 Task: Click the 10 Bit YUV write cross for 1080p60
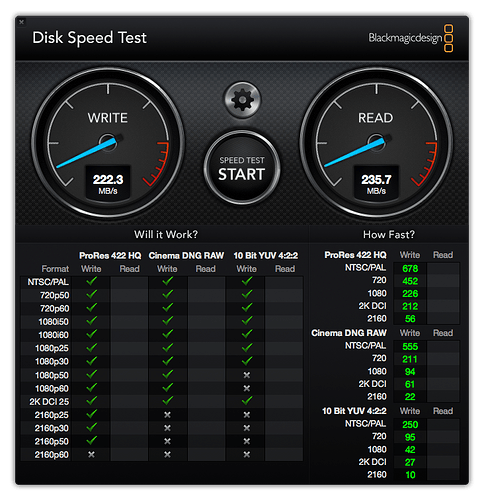pyautogui.click(x=247, y=388)
